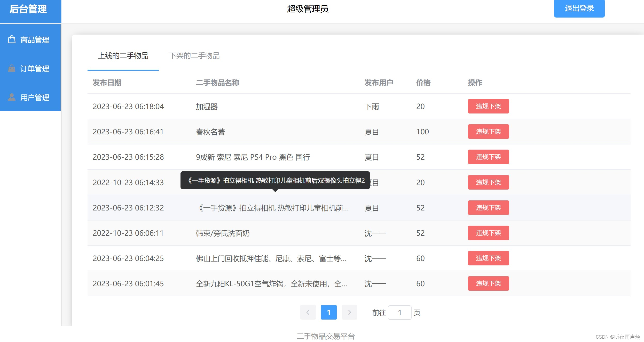This screenshot has height=342, width=644.
Task: Click the 价格 column header
Action: tap(423, 83)
